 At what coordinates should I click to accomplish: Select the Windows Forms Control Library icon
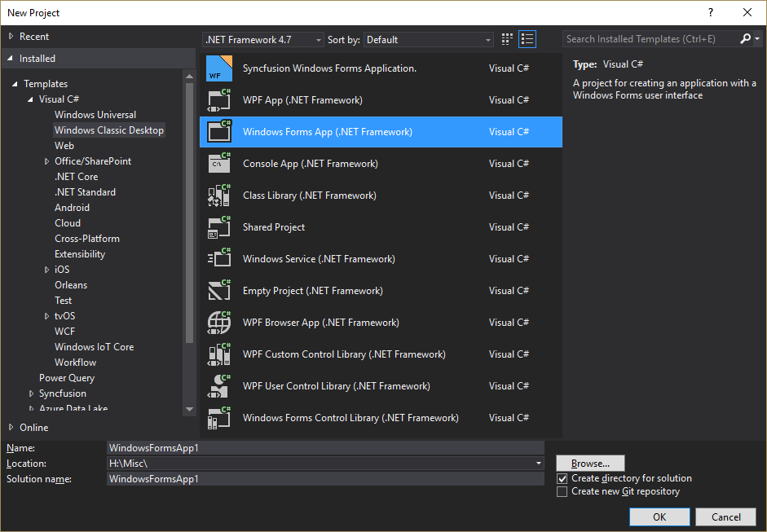click(219, 418)
